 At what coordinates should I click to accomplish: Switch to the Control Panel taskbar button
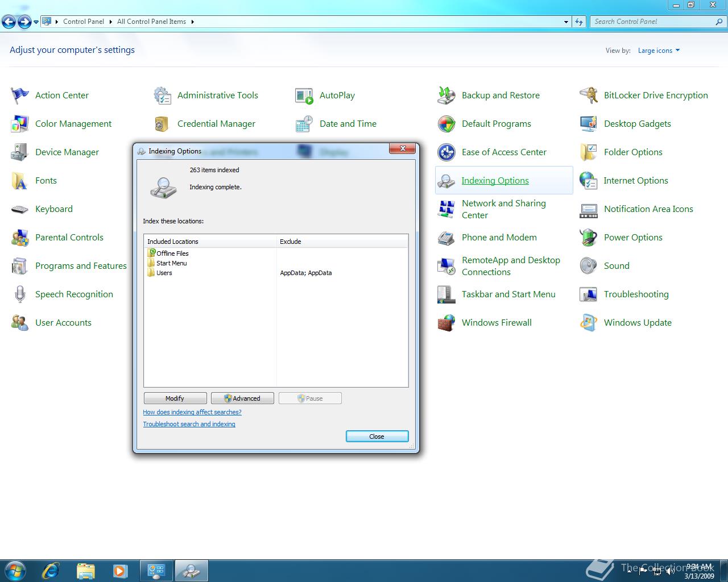pos(156,571)
